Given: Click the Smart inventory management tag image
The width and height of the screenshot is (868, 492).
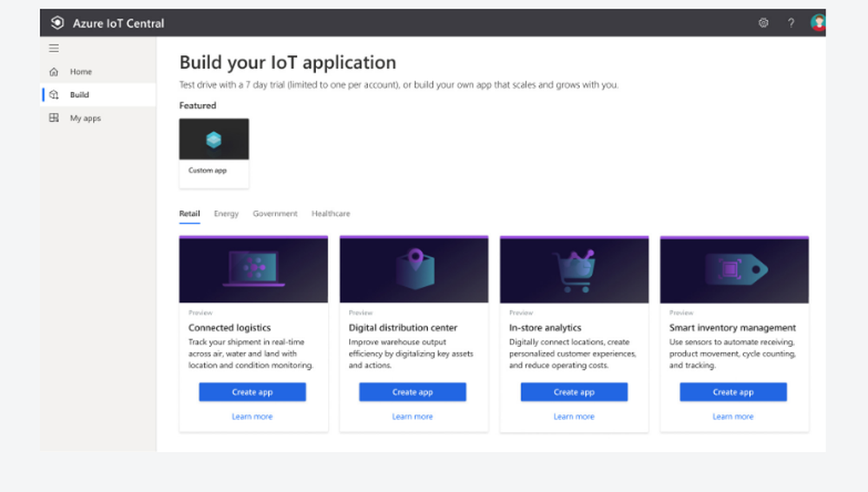Looking at the screenshot, I should 734,270.
